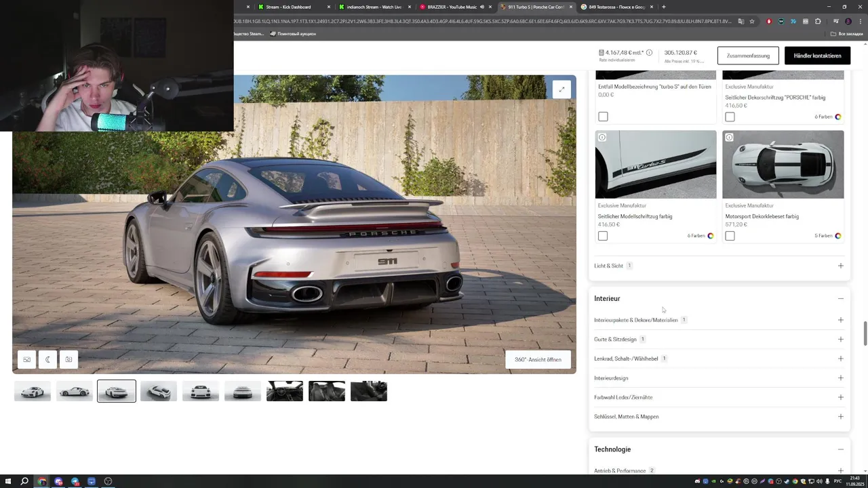Click the configurator page scrollbar
Screen dimensions: 868x488
[865, 332]
